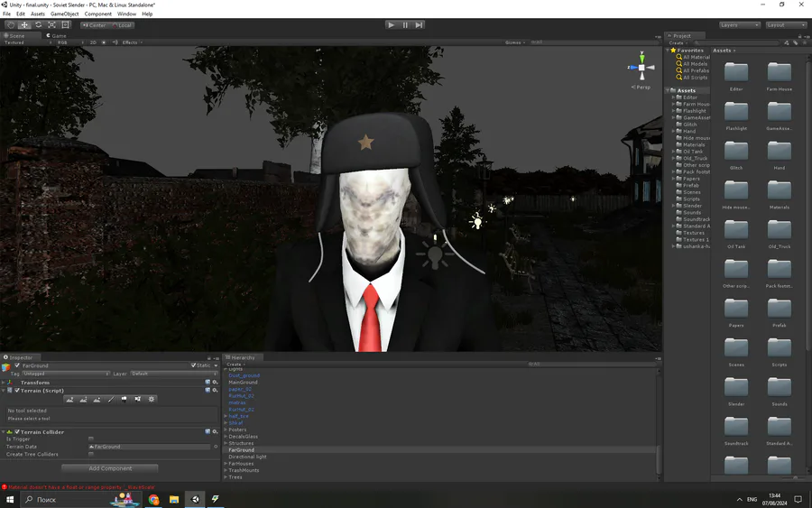Select the Raise/Lower Terrain tool
This screenshot has width=812, height=508.
pos(69,399)
